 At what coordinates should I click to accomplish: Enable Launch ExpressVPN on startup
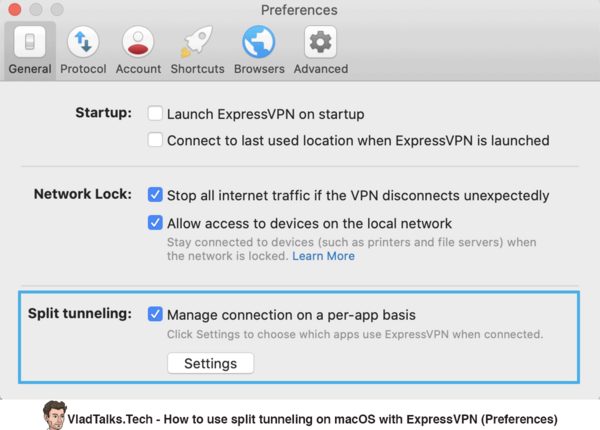[155, 114]
